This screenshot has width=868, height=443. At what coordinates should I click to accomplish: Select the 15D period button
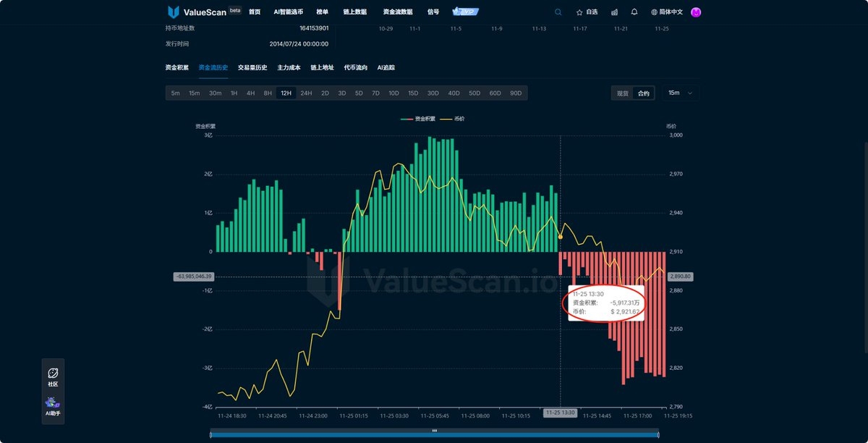pos(413,93)
